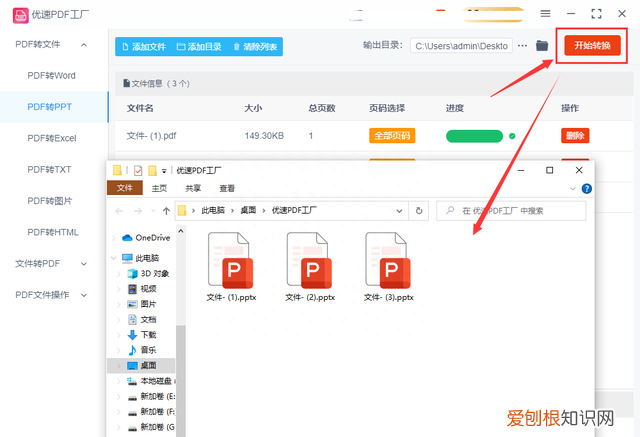Select 文档 folder in Explorer tree

142,319
